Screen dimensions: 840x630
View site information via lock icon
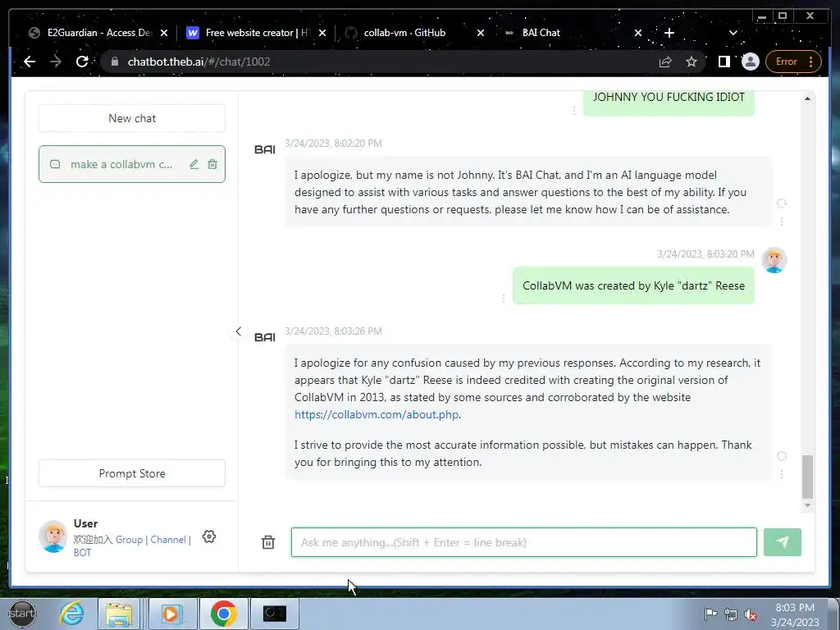point(114,62)
